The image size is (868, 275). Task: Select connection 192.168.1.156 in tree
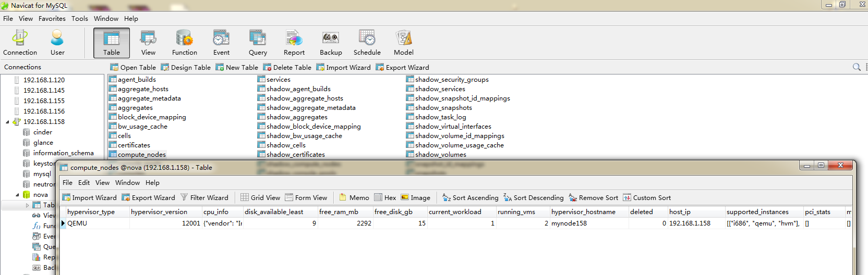(44, 111)
